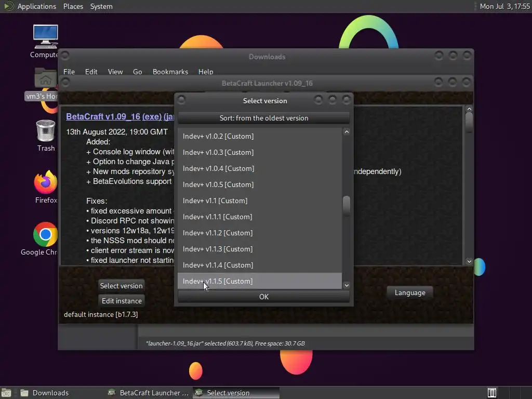Open Bookmarks menu in Downloads window
This screenshot has width=532, height=399.
[x=170, y=72]
